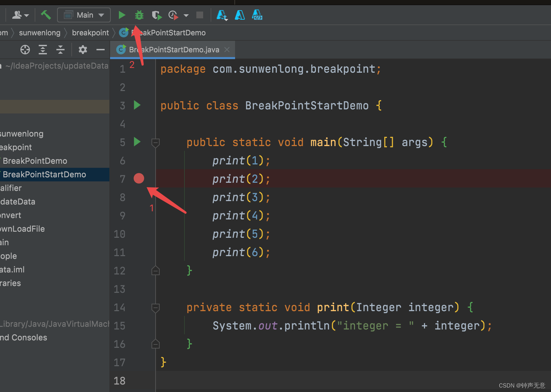Click the print(1) call on line 6
This screenshot has height=392, width=551.
241,160
